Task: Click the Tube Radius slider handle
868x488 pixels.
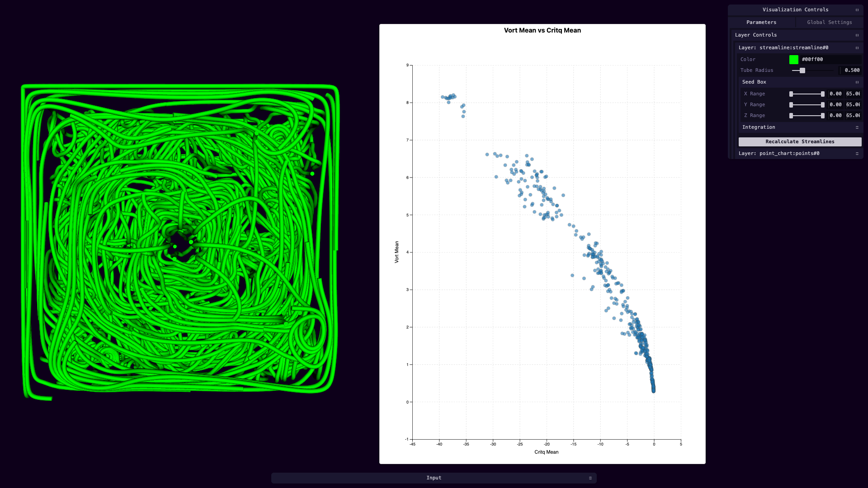Action: point(802,70)
